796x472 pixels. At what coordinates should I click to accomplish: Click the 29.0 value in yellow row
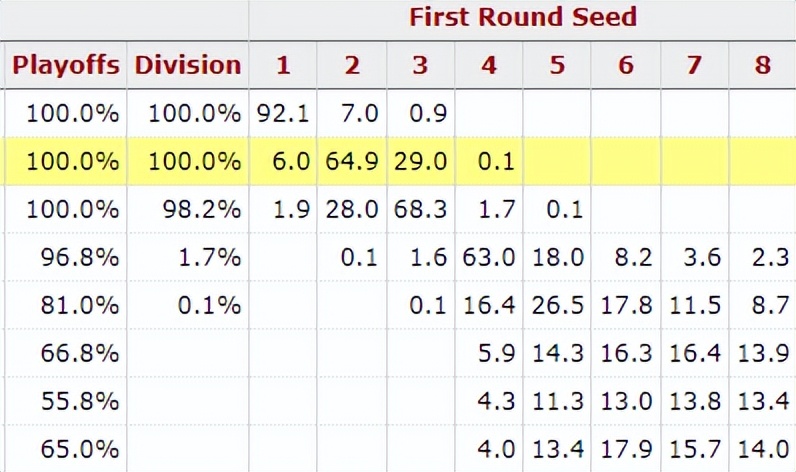[x=420, y=162]
